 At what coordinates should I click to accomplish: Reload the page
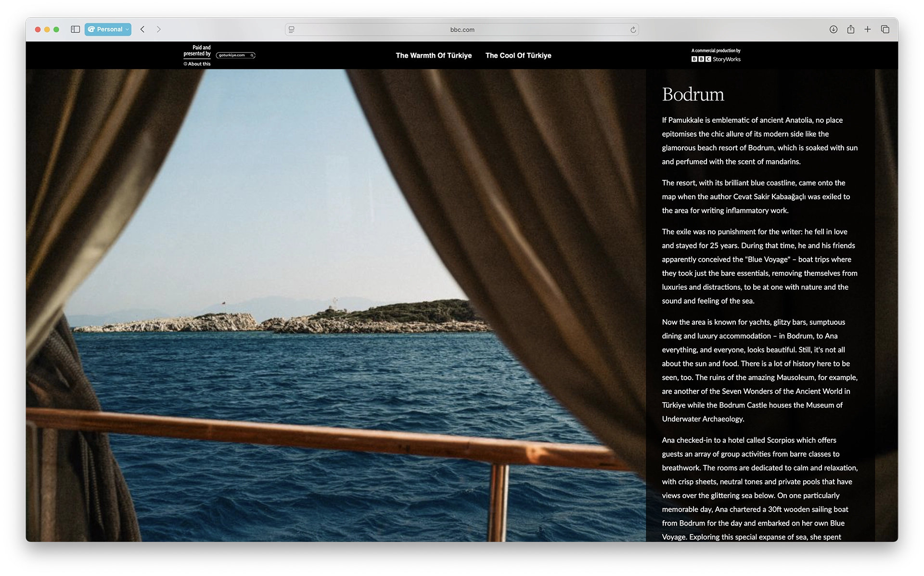(633, 29)
